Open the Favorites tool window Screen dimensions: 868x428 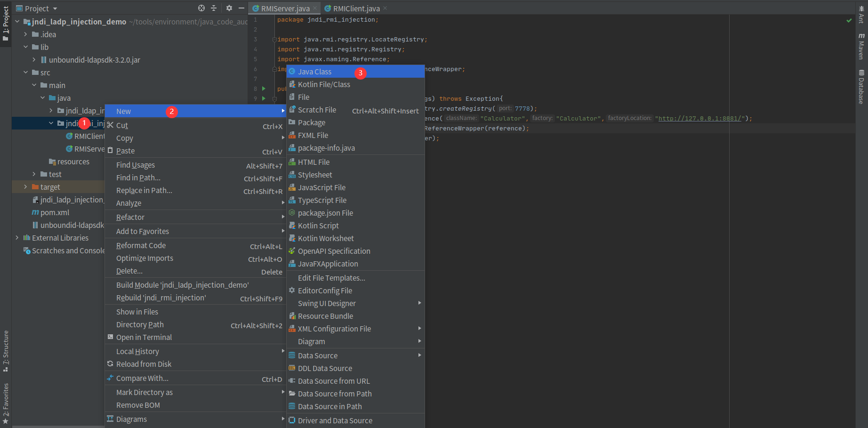point(6,404)
